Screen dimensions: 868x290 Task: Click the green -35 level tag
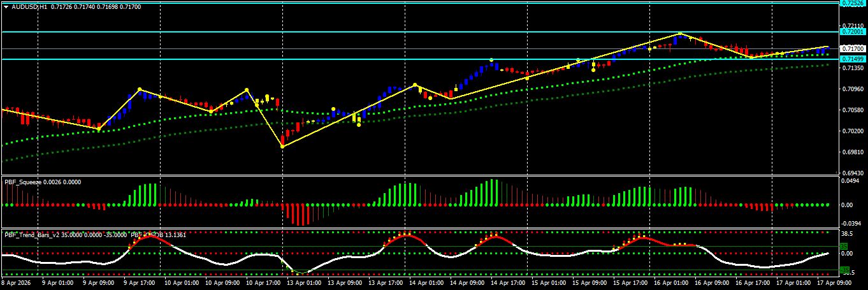click(846, 270)
